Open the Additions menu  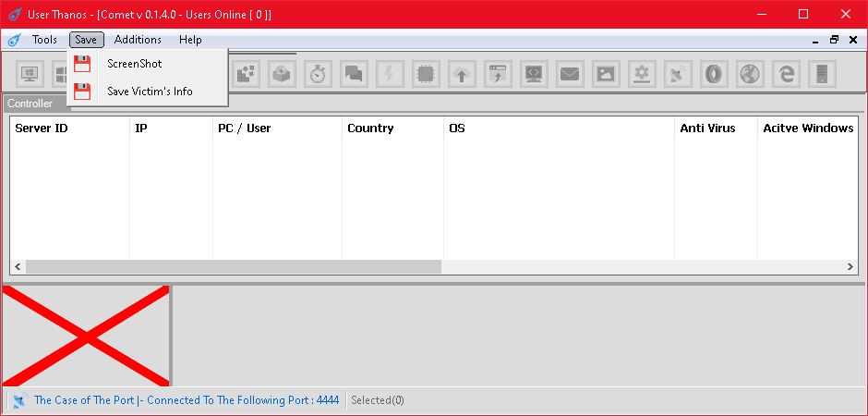pyautogui.click(x=138, y=40)
